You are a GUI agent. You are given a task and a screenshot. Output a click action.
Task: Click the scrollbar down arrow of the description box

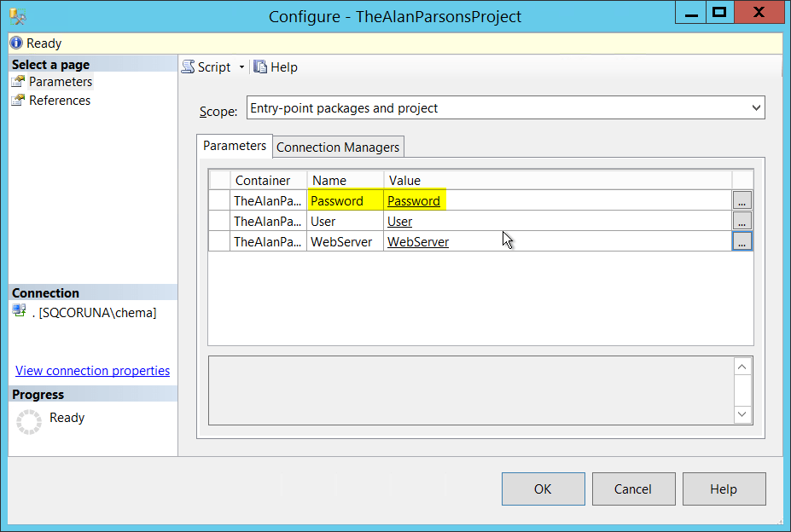742,415
